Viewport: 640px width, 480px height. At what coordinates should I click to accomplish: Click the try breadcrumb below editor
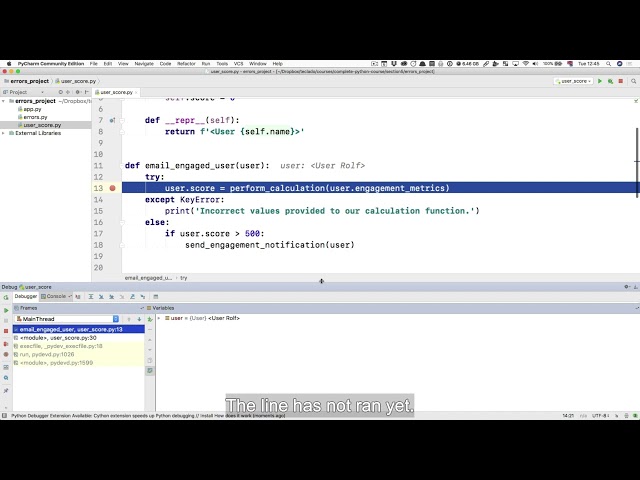(x=184, y=278)
